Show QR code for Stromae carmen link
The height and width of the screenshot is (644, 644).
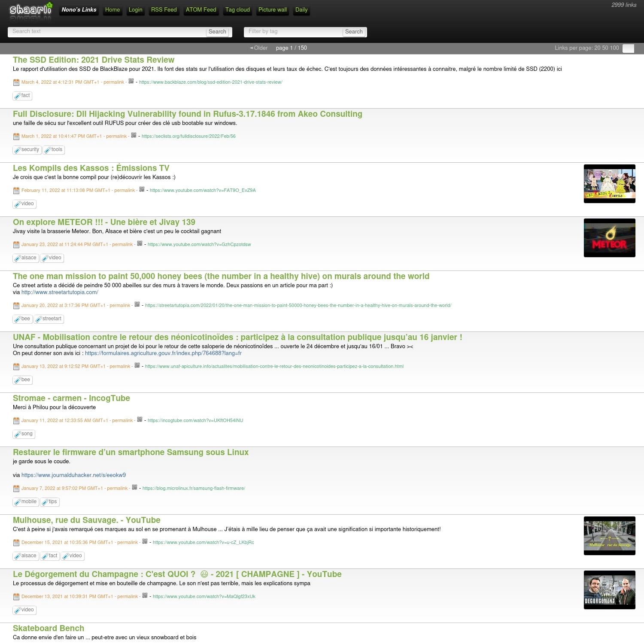point(140,419)
